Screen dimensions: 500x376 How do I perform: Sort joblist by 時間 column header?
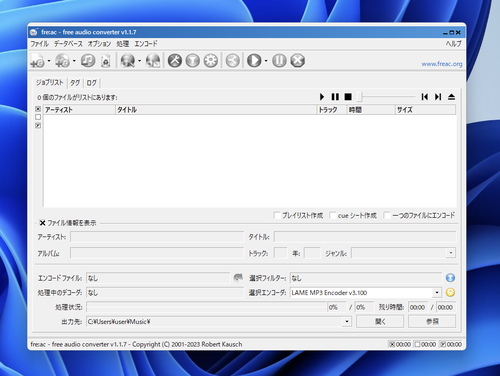[x=371, y=110]
